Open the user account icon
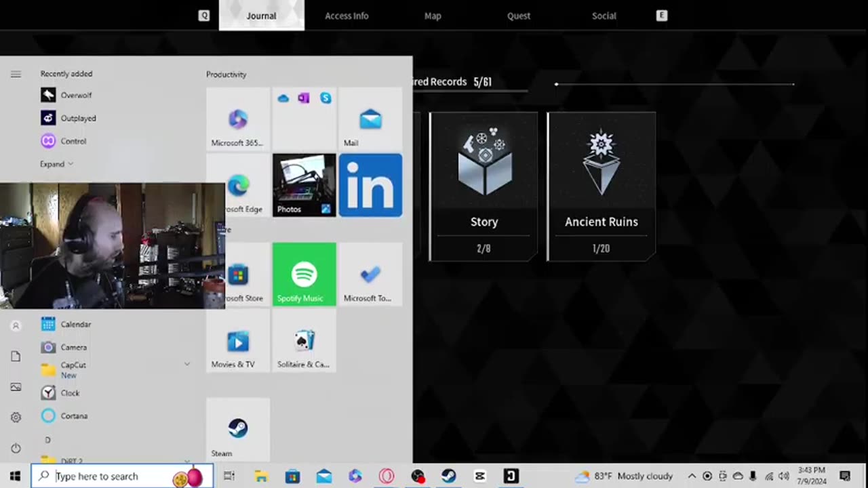Viewport: 868px width, 488px height. 16,326
